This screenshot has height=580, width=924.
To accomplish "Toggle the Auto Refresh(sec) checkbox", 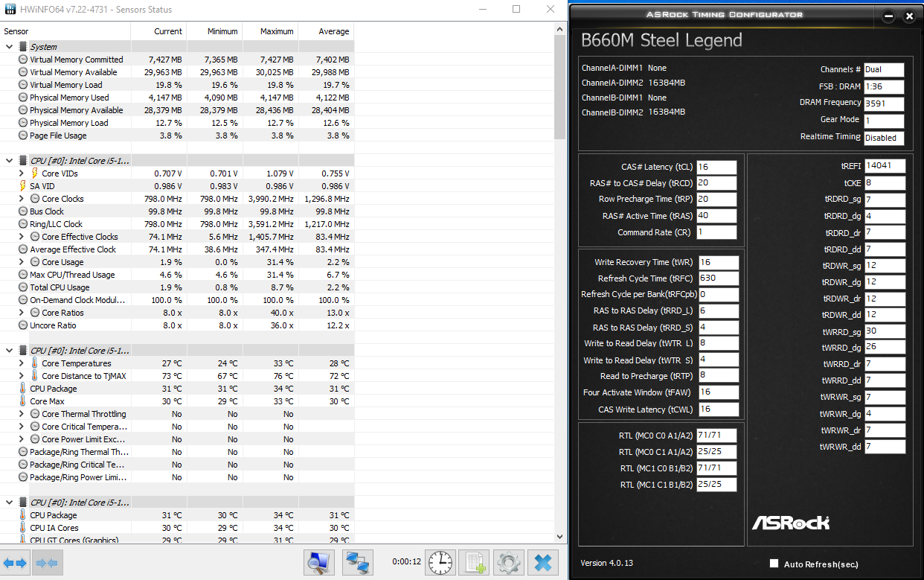I will click(x=774, y=564).
